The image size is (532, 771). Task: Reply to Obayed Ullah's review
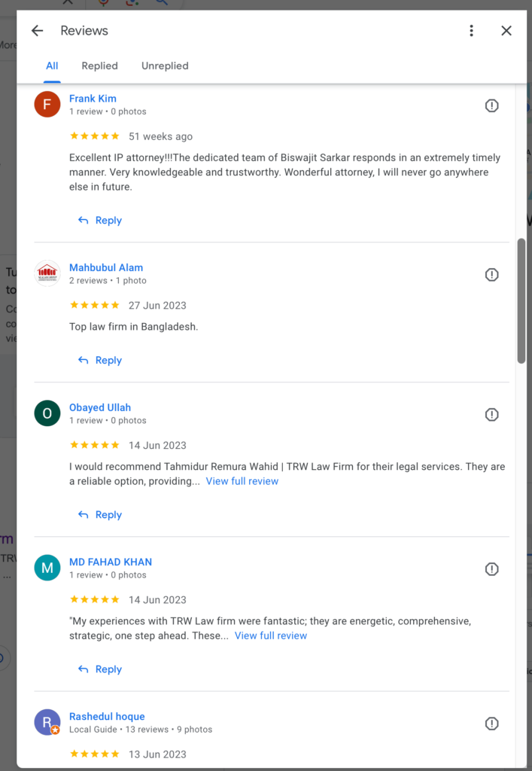coord(100,515)
